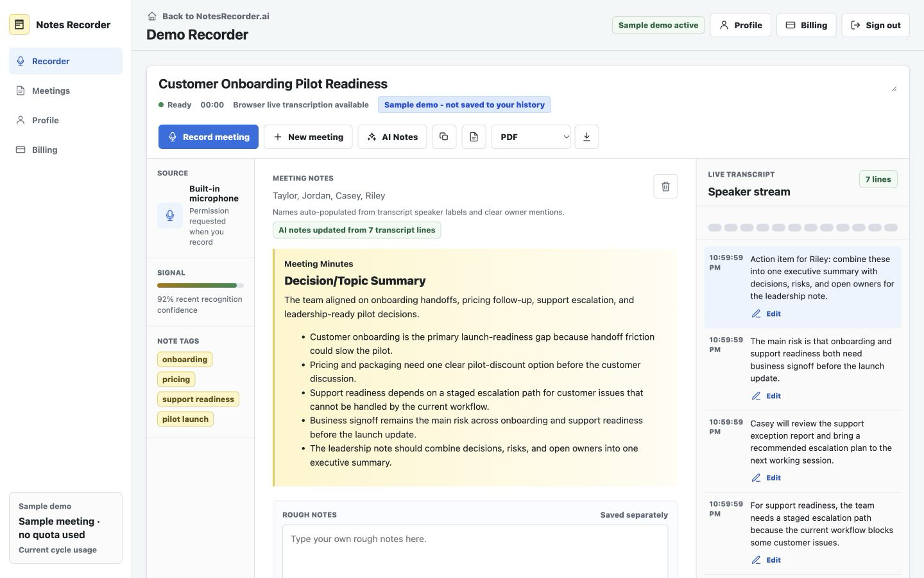Click the attendee names Taylor, Jordan, Casey, Riley
924x578 pixels.
click(329, 196)
